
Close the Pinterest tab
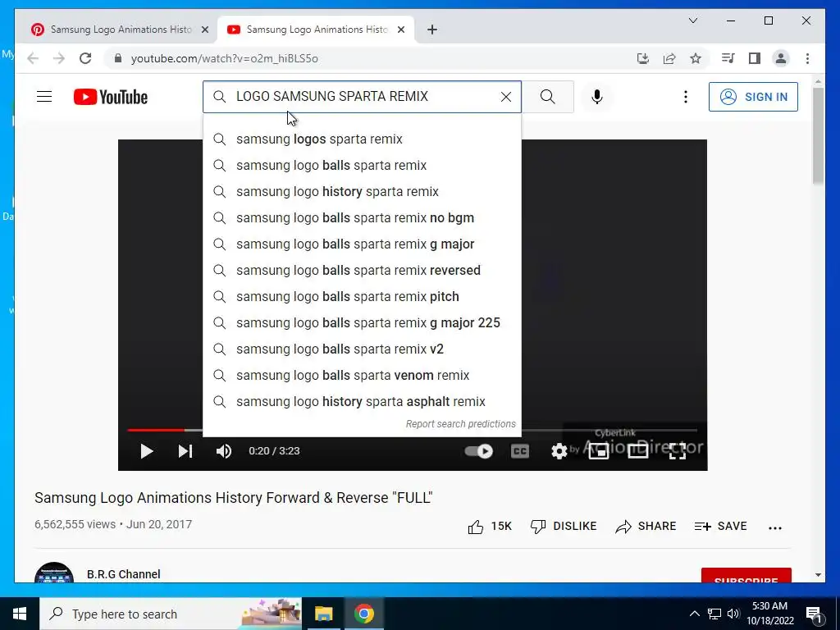pos(204,30)
